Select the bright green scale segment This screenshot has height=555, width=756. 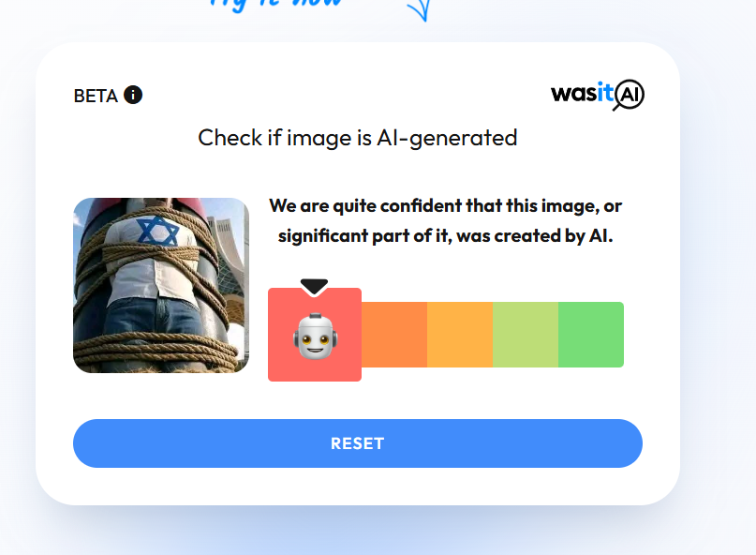click(x=591, y=335)
